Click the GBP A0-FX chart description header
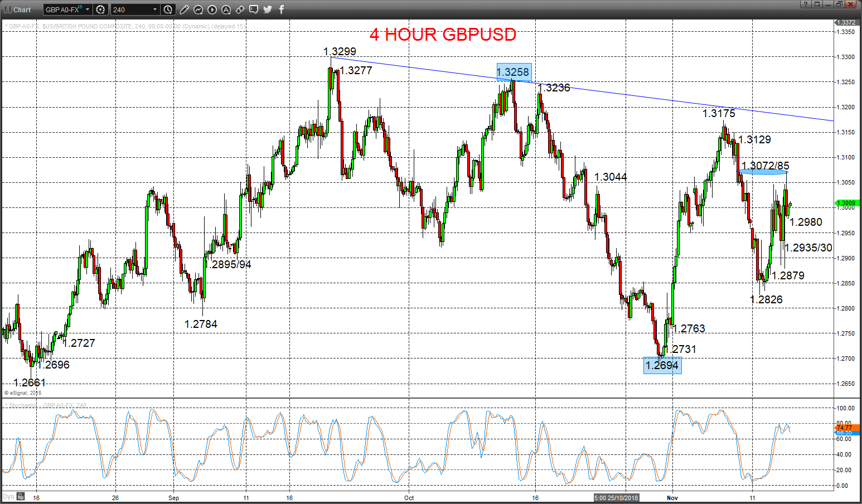 click(x=125, y=26)
